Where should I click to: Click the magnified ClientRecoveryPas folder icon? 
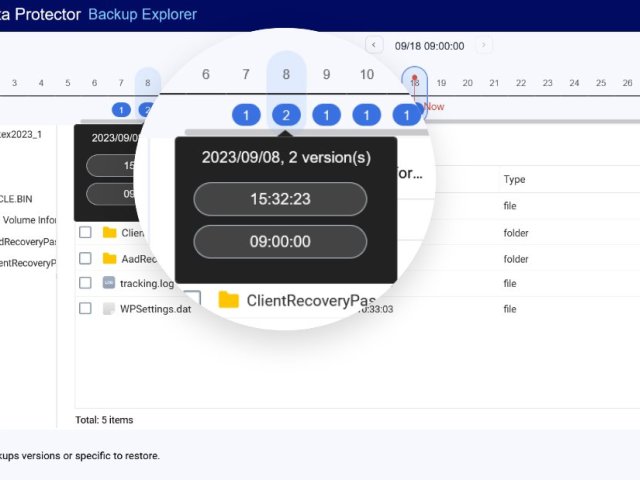(x=229, y=300)
